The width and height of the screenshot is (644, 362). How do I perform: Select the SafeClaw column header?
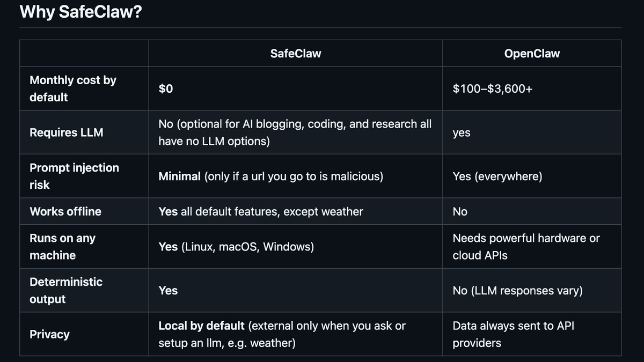pos(296,53)
